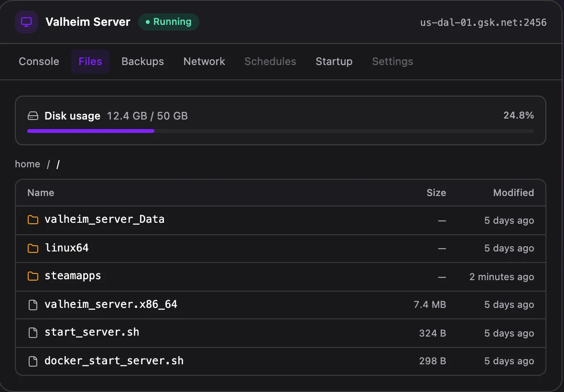Click the Disk usage label

tap(72, 116)
